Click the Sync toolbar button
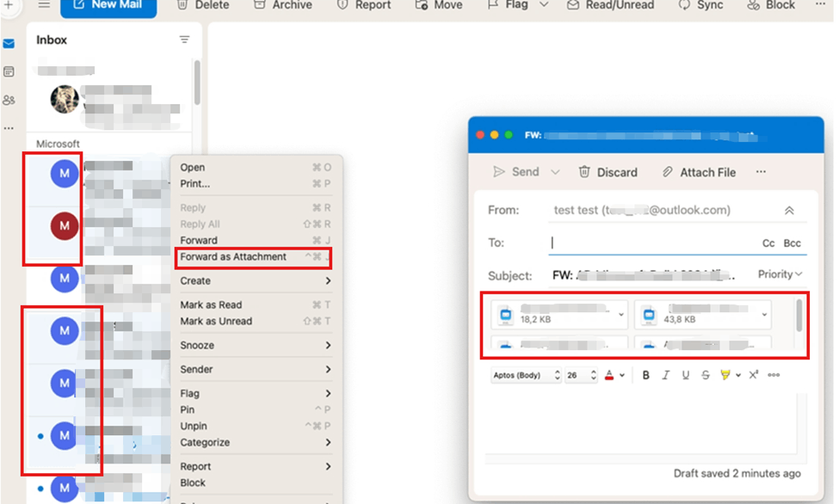839x504 pixels. click(x=701, y=5)
